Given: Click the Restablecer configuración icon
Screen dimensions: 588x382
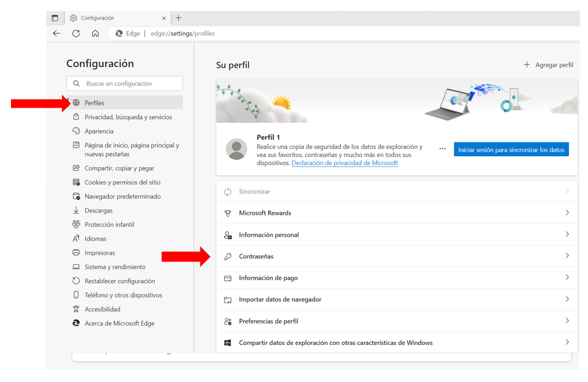Looking at the screenshot, I should (x=76, y=281).
